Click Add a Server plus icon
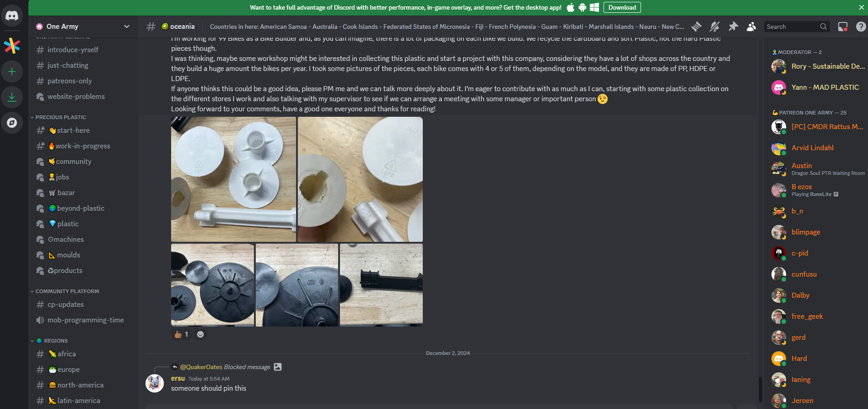This screenshot has height=409, width=868. (x=12, y=71)
